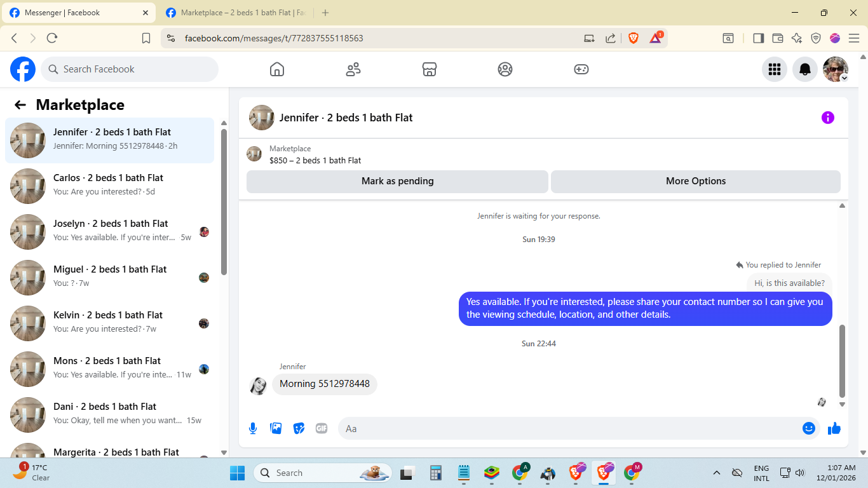Open the Jennifer conversation
The width and height of the screenshot is (868, 488).
pyautogui.click(x=110, y=140)
